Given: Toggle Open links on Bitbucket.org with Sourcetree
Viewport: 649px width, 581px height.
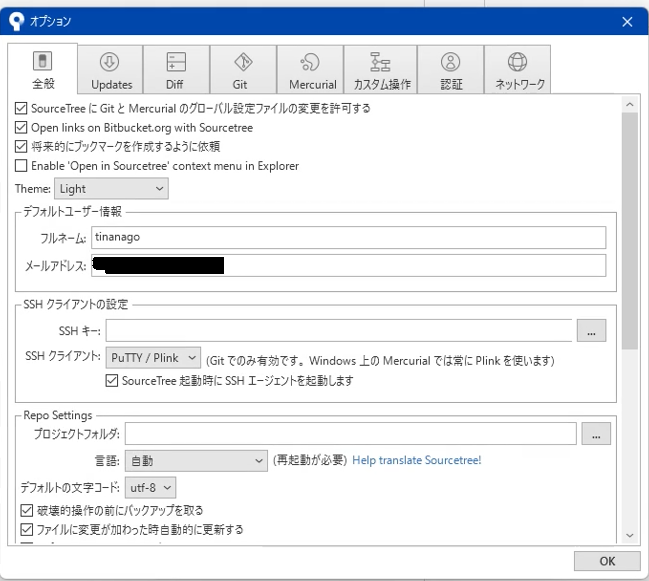Looking at the screenshot, I should tap(21, 127).
